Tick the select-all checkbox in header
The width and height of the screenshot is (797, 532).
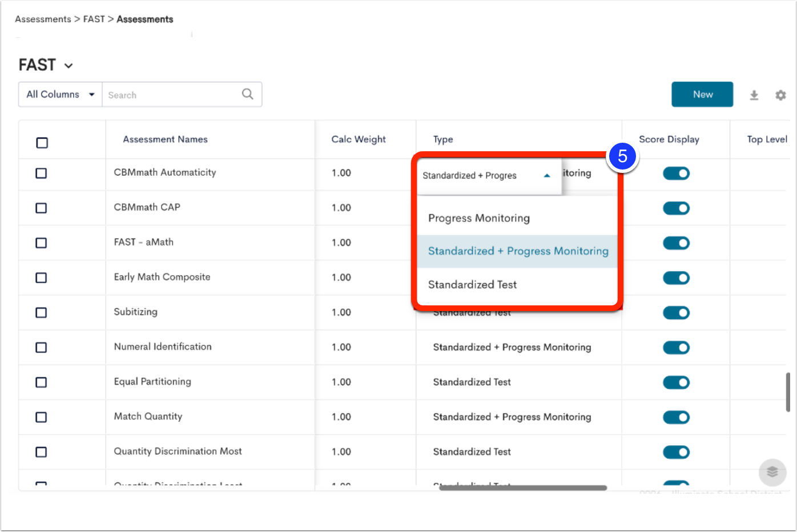[42, 143]
